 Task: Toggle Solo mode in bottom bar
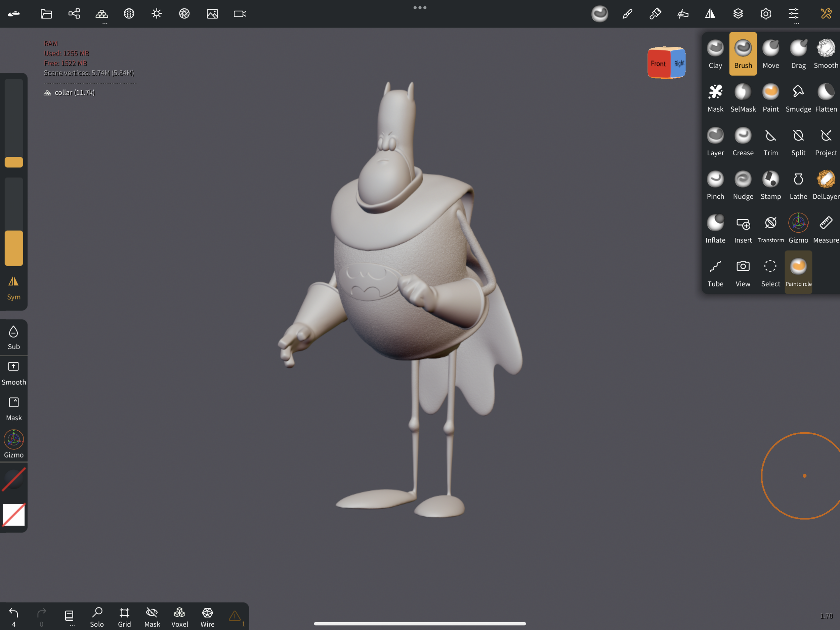tap(97, 617)
